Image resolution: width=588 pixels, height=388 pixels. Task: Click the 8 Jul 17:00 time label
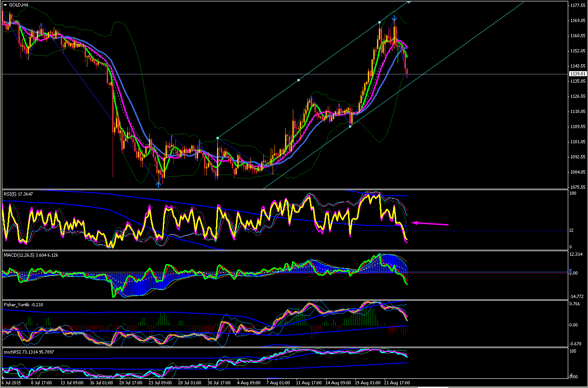coord(41,382)
